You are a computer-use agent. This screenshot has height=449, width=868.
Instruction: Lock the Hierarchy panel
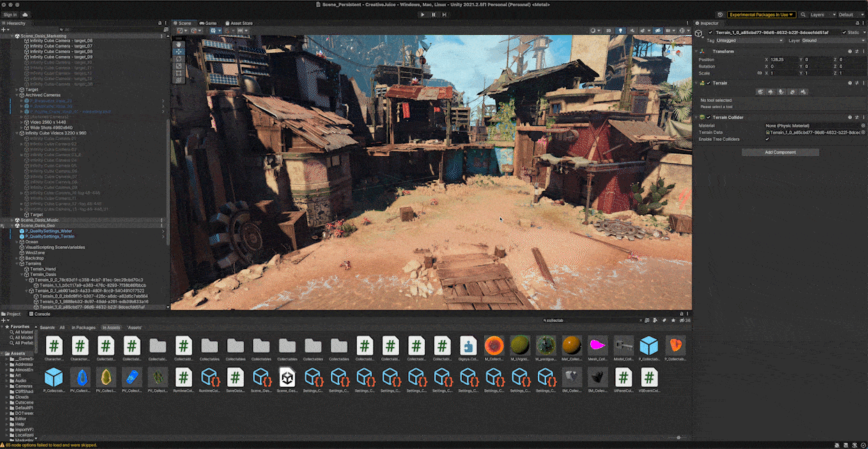coord(159,23)
